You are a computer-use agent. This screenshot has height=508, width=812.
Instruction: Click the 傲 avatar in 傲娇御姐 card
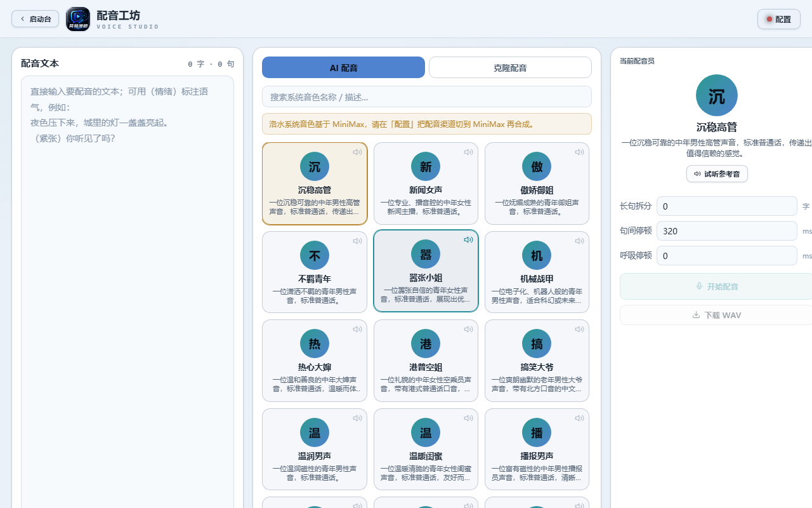point(537,167)
